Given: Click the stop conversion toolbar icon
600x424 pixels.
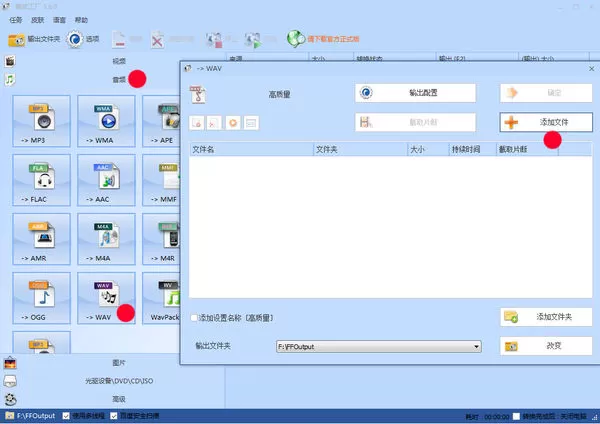Looking at the screenshot, I should pos(214,39).
